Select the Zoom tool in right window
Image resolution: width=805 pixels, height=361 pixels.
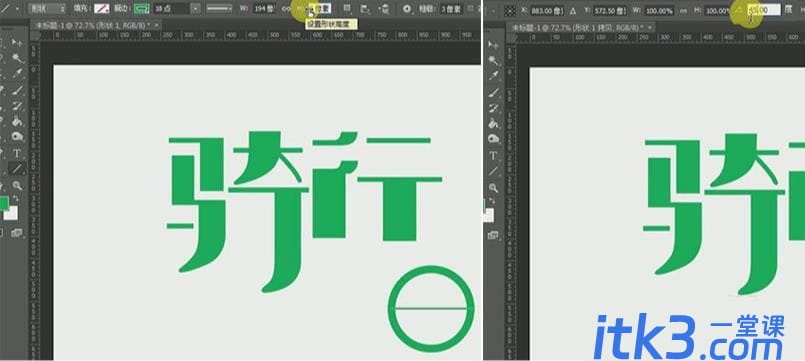pyautogui.click(x=494, y=187)
